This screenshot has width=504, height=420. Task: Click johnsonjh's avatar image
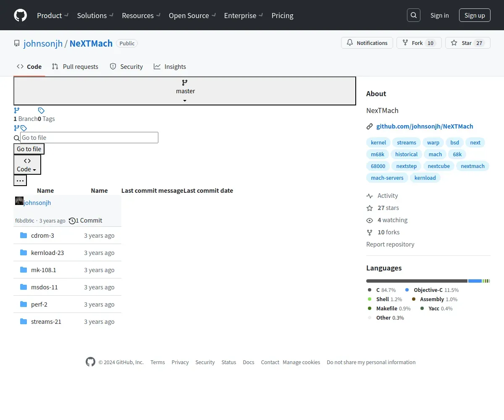(x=19, y=201)
